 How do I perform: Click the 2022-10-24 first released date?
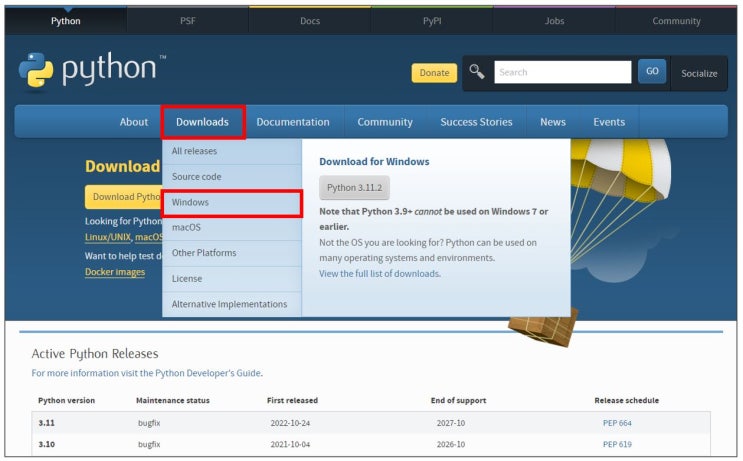click(290, 423)
